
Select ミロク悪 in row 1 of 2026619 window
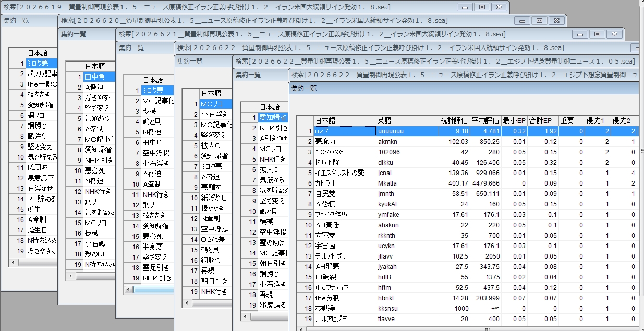coord(42,63)
